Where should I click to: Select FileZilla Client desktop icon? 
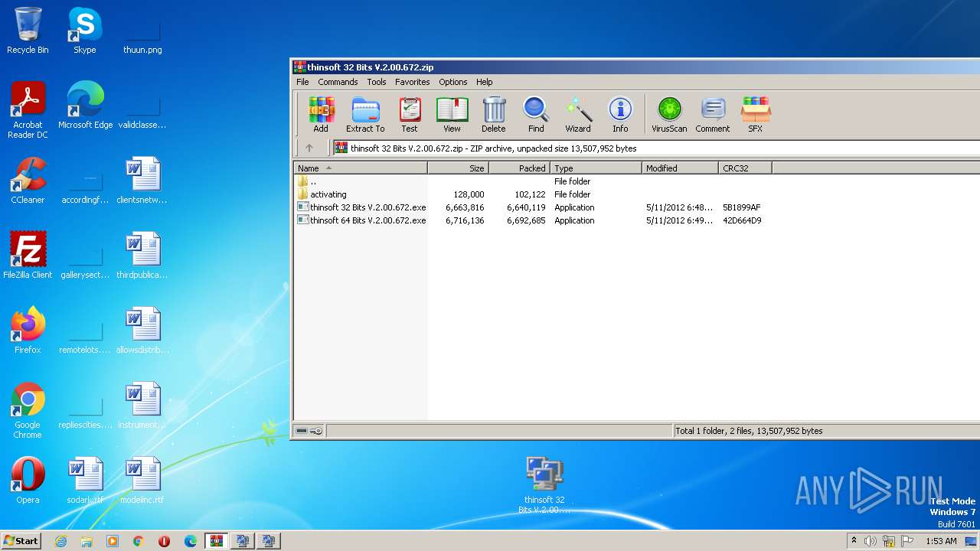[x=28, y=255]
